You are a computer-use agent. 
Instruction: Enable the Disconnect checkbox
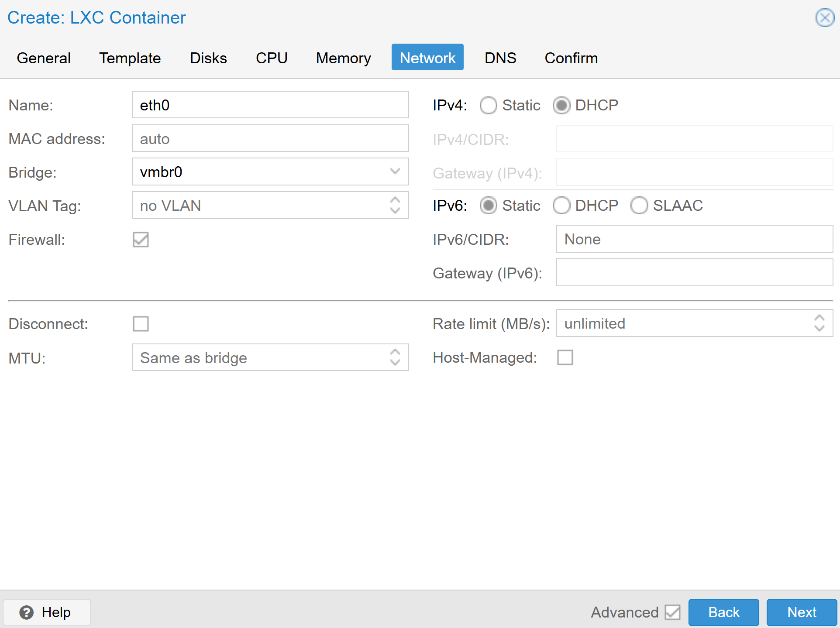click(x=141, y=324)
